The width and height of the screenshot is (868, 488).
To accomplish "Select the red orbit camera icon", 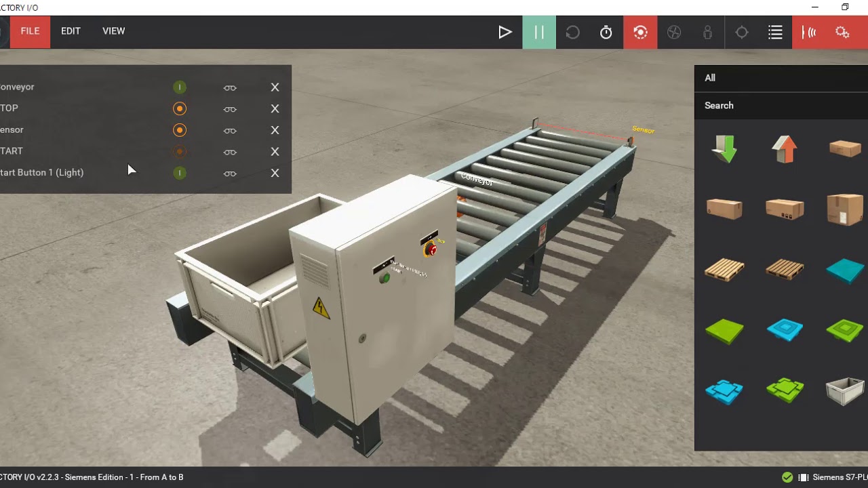I will (x=640, y=32).
